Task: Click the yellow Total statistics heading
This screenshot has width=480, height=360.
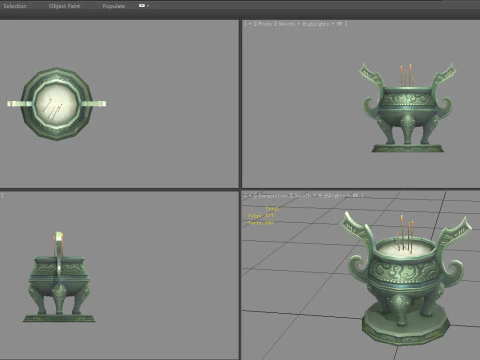Action: point(272,209)
